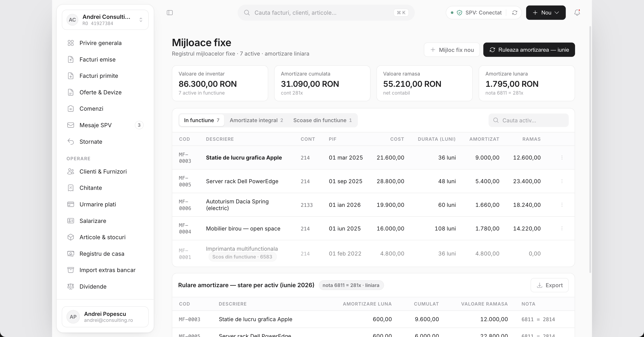
Task: Click the SPV: Conectat status label
Action: (x=483, y=13)
